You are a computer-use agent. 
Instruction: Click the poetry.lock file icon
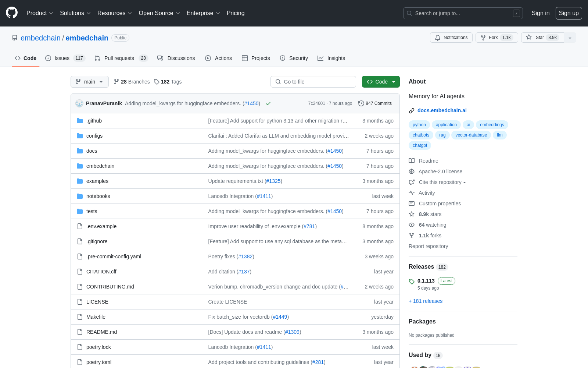point(80,347)
